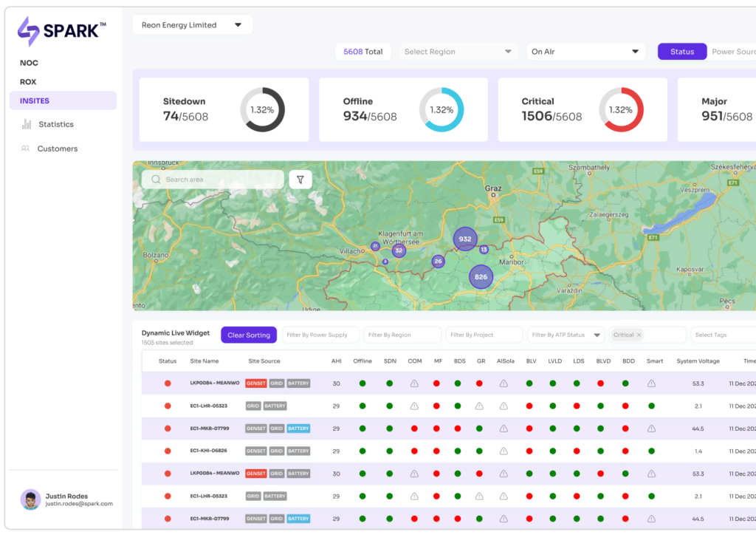Remove the Critical tag filter chip
Image resolution: width=756 pixels, height=546 pixels.
[x=639, y=335]
